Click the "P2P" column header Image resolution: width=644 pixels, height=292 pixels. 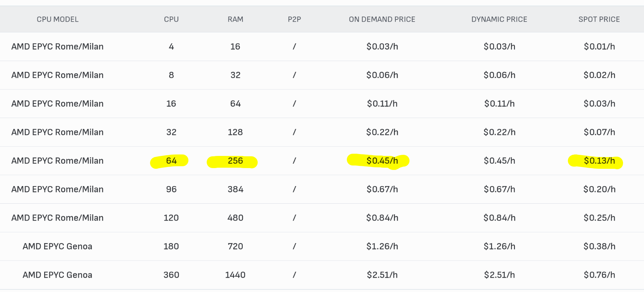tap(294, 19)
